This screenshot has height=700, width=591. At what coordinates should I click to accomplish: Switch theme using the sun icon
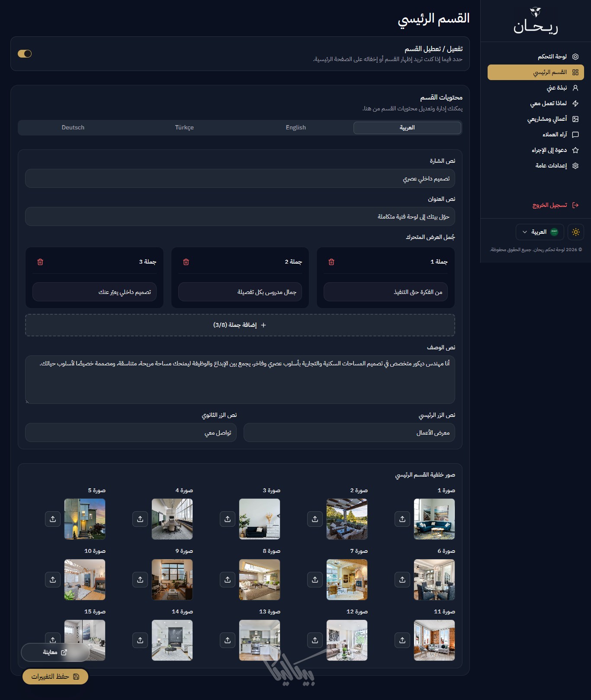(x=575, y=232)
